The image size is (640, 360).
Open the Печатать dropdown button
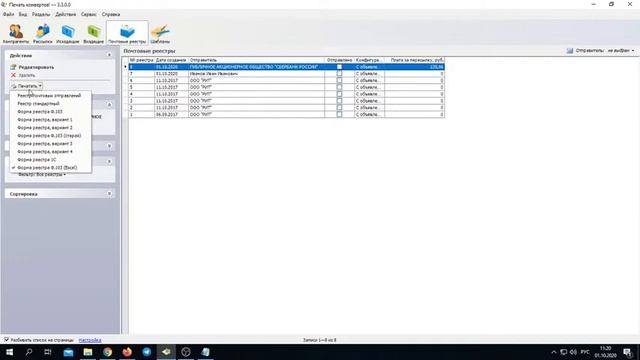(27, 86)
